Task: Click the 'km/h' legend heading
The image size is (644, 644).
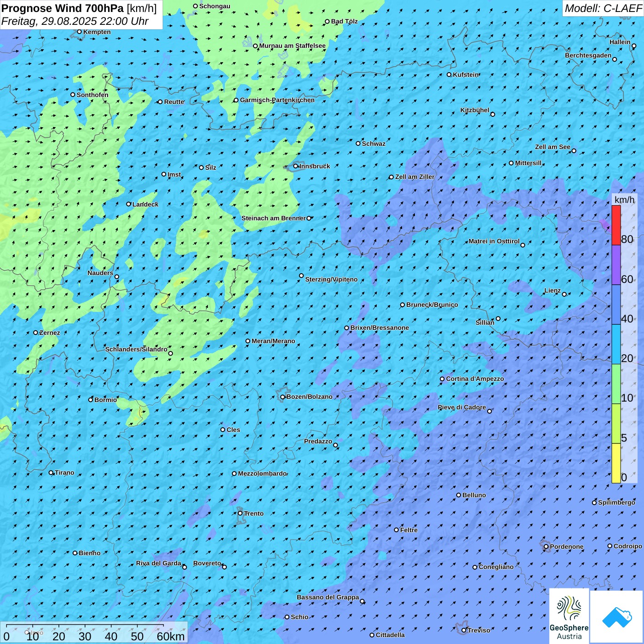Action: (x=625, y=200)
